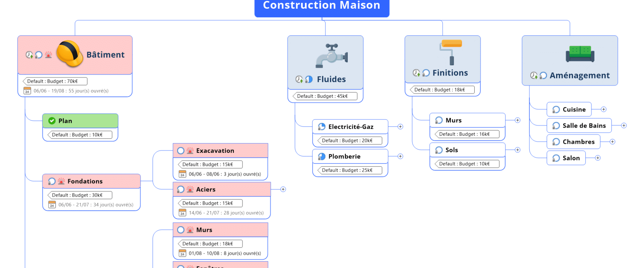The image size is (644, 268).
Task: Click the paint roller icon on Finitions
Action: tap(451, 52)
